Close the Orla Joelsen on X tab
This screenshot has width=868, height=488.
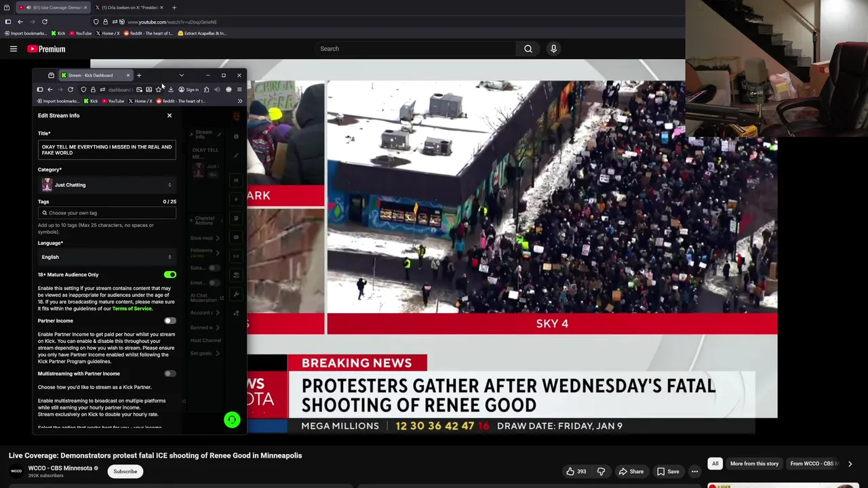click(x=162, y=7)
